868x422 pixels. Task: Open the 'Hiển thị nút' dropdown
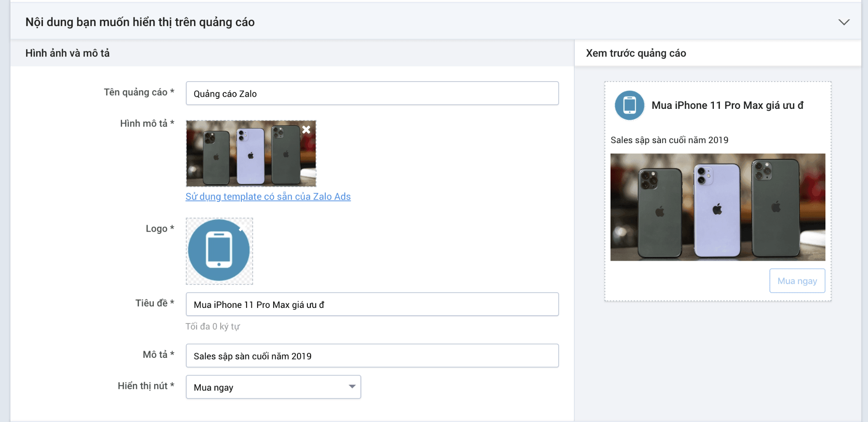click(x=273, y=387)
